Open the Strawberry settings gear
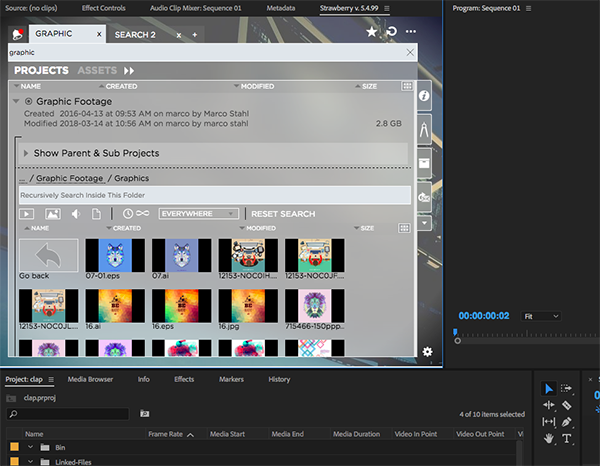The image size is (600, 466). pos(427,351)
